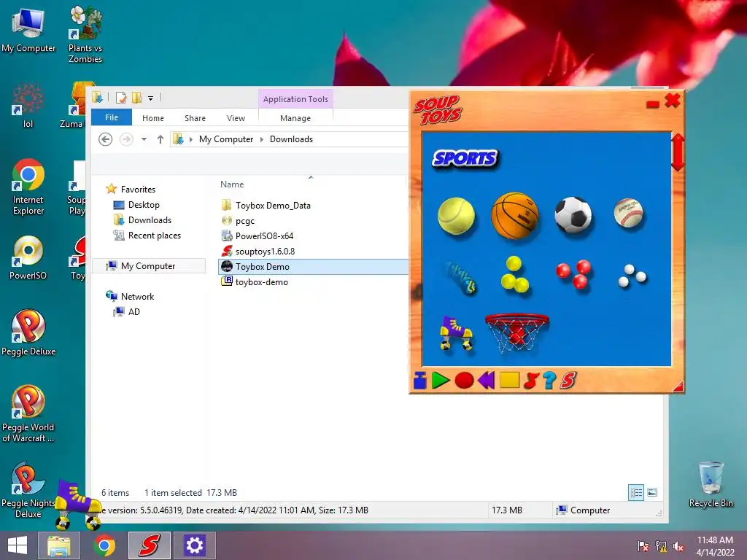Select the PowerISO8-x64 file
This screenshot has width=747, height=560.
click(264, 236)
